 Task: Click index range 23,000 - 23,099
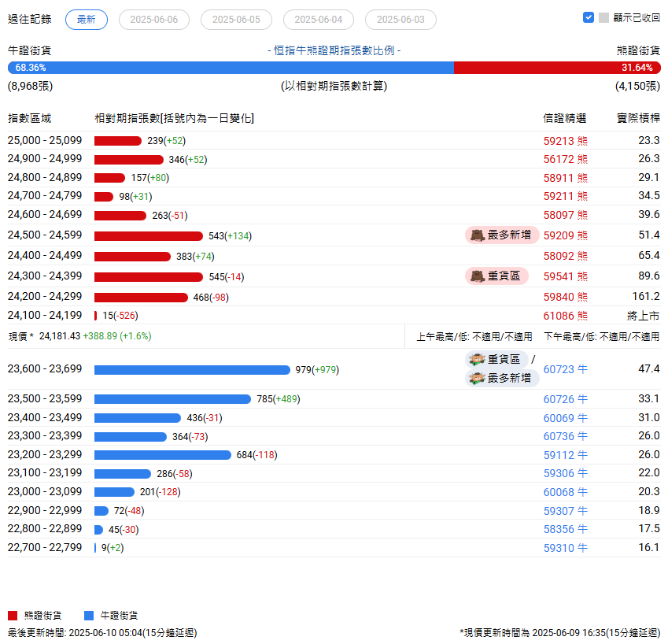click(x=45, y=492)
